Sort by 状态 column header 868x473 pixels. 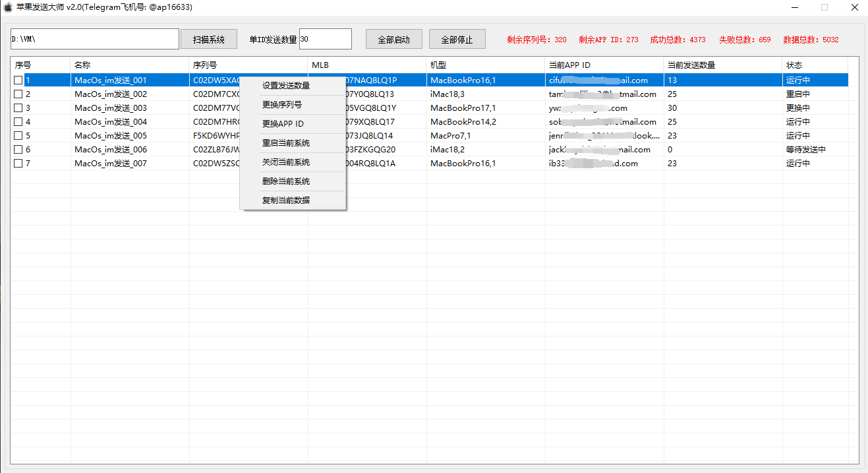815,65
